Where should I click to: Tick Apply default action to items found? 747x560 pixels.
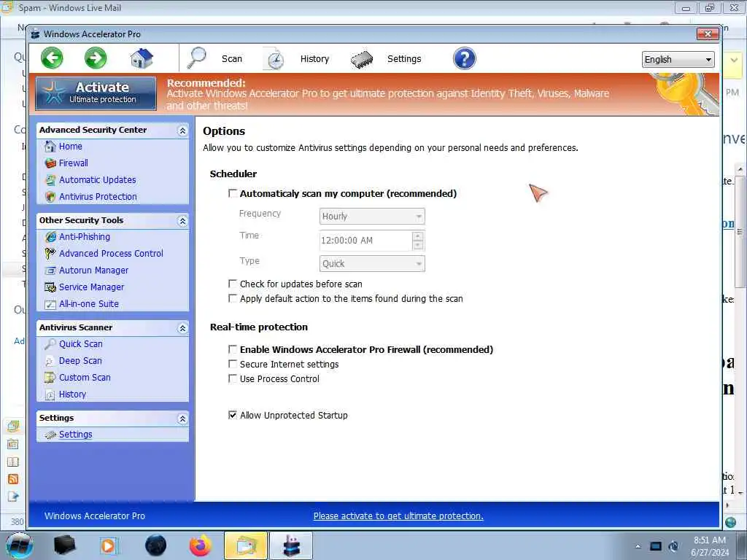pyautogui.click(x=233, y=298)
